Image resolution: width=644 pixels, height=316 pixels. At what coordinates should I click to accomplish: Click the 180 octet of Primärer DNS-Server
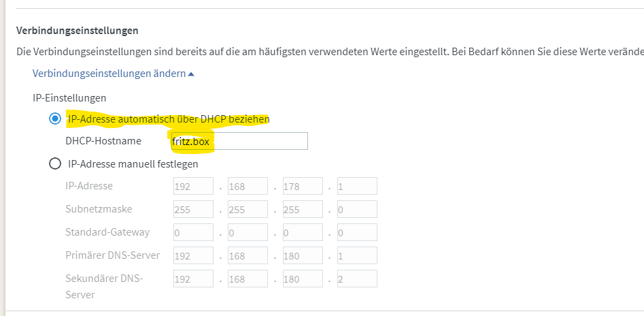coord(302,255)
